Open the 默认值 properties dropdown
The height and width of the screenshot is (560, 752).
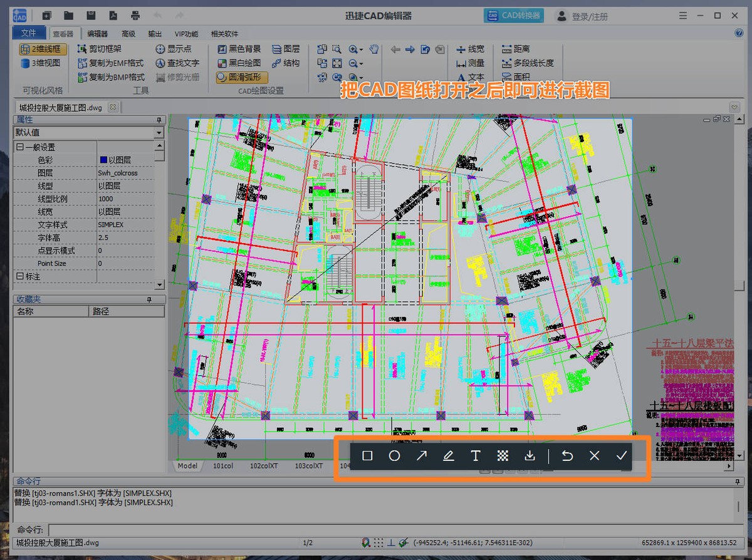point(159,133)
